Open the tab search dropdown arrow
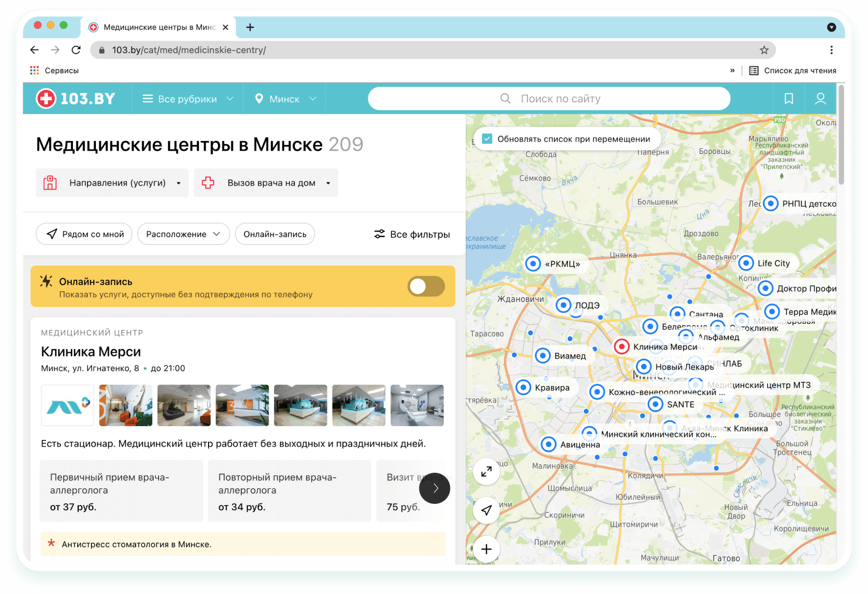Image resolution: width=868 pixels, height=594 pixels. coord(832,27)
